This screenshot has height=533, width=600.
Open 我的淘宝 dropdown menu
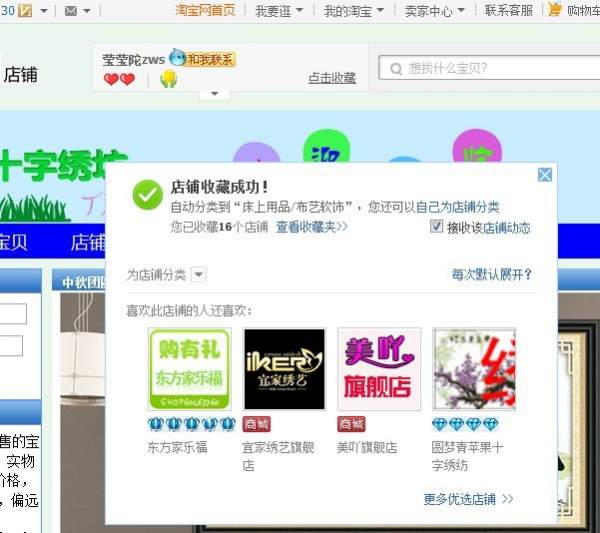[x=354, y=11]
